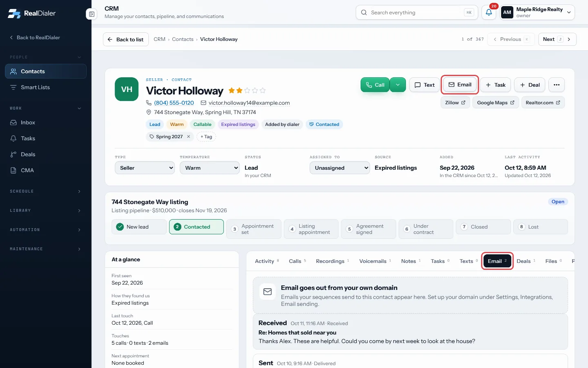Open the Notes tab
Image resolution: width=588 pixels, height=368 pixels.
[x=411, y=261]
